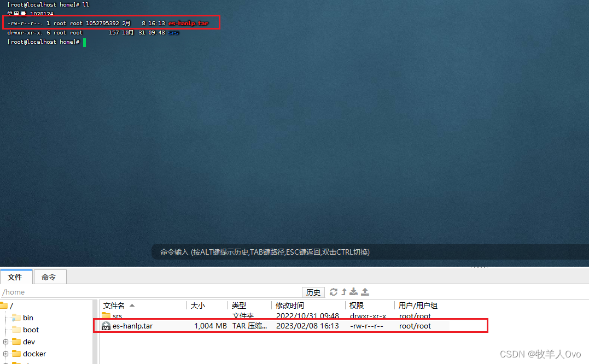This screenshot has height=364, width=589.
Task: Click the boot folder icon in sidebar
Action: 17,330
